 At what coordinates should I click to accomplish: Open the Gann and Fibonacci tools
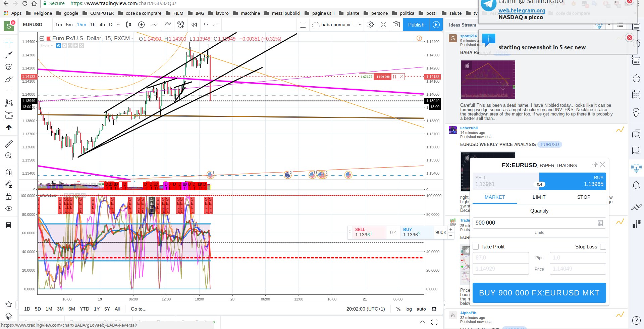coord(9,67)
